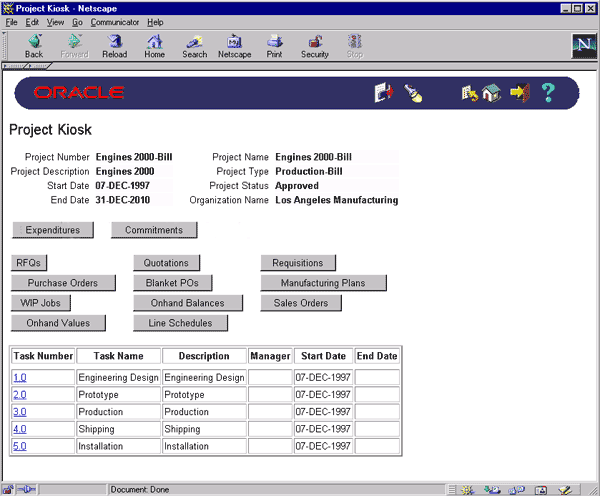Go Back using the toolbar button
Screen dimensions: 600x496
(34, 46)
